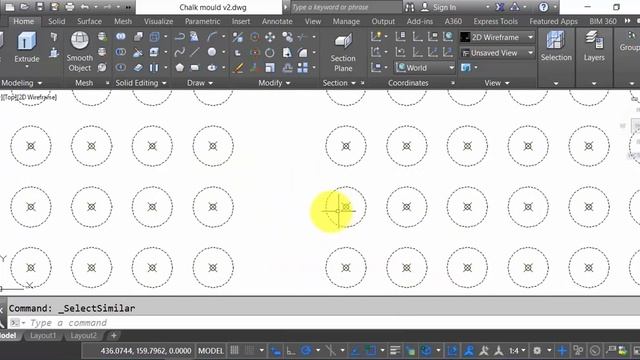
Task: Choose the Slice tool icon
Action: tap(138, 52)
